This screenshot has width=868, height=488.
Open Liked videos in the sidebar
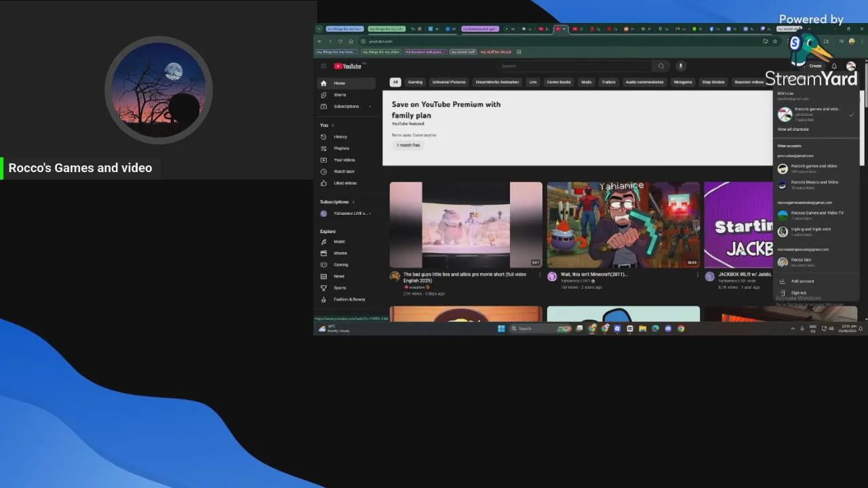(x=347, y=183)
